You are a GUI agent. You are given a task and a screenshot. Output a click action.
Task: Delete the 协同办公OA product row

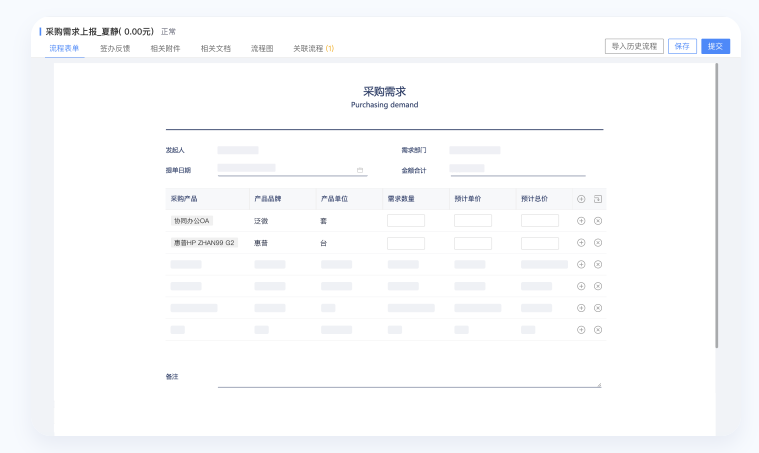(x=598, y=221)
